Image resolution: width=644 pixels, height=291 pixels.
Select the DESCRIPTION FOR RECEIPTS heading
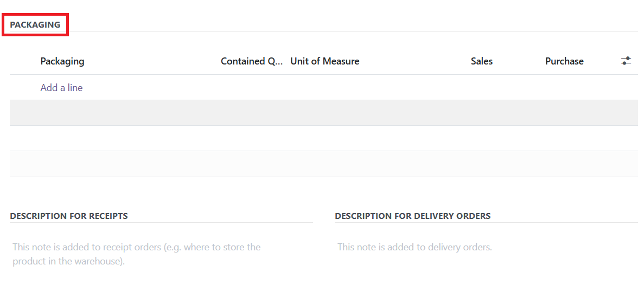click(x=69, y=216)
